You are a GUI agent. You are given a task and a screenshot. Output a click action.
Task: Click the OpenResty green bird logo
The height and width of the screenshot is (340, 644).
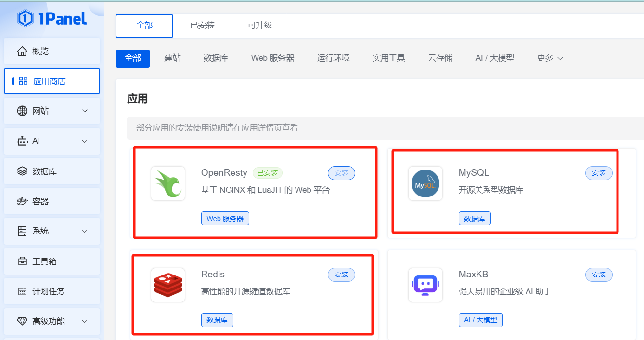click(x=168, y=183)
